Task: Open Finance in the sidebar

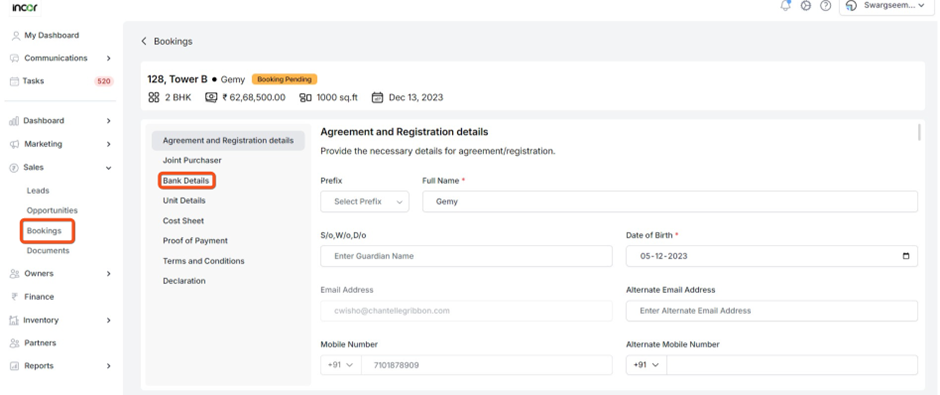Action: point(39,297)
